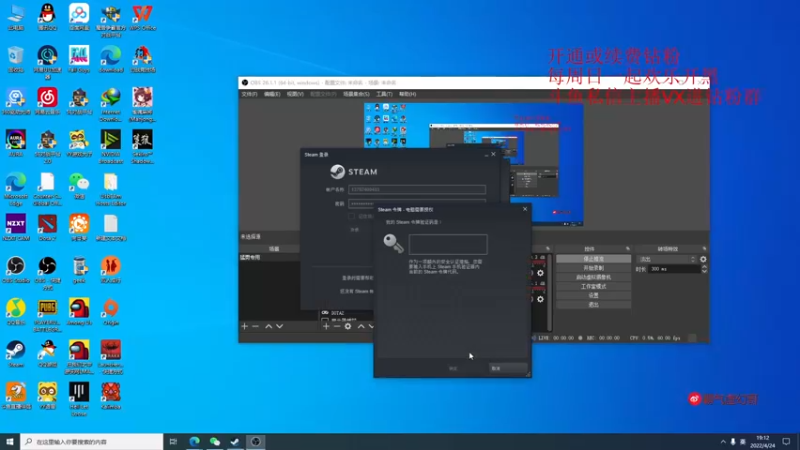
Task: Open the Internet Download Manager shortcut
Action: click(111, 102)
